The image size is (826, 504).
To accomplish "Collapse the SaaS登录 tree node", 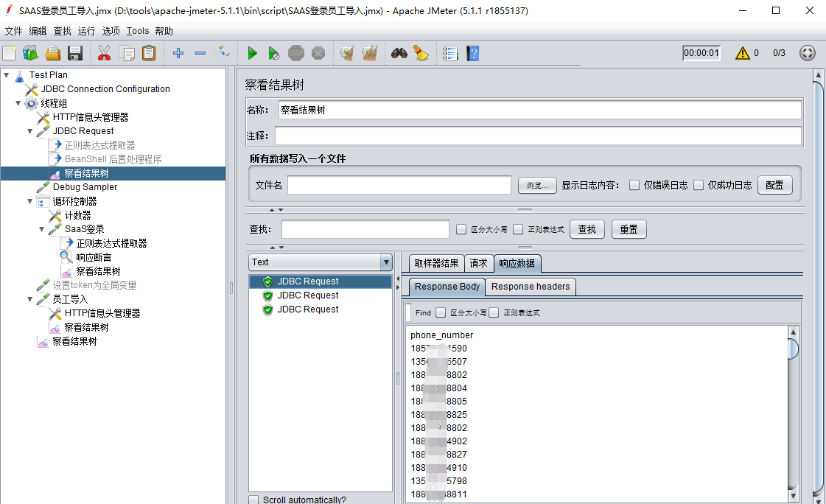I will click(41, 229).
